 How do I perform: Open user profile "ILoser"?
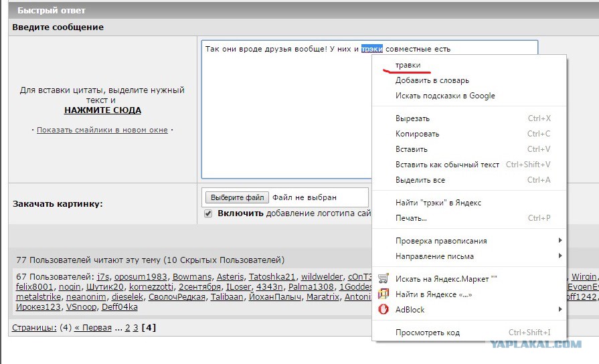tap(238, 287)
